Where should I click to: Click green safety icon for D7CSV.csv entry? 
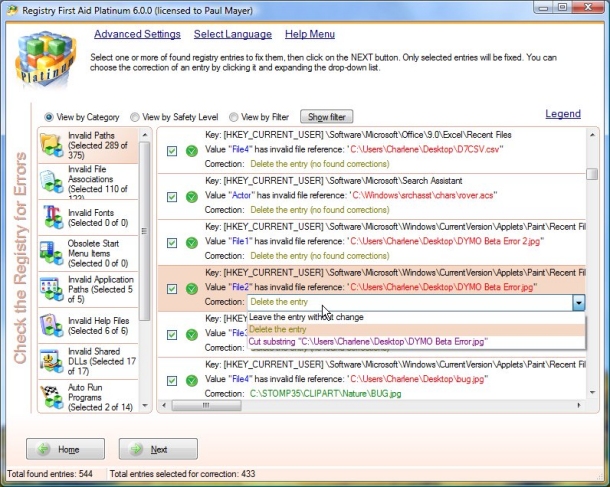point(191,151)
